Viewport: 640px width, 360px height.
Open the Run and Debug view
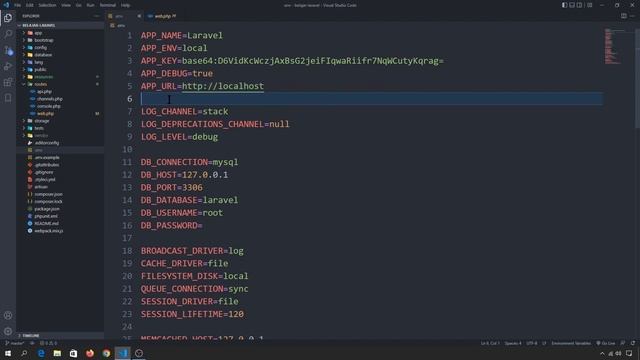(x=8, y=66)
